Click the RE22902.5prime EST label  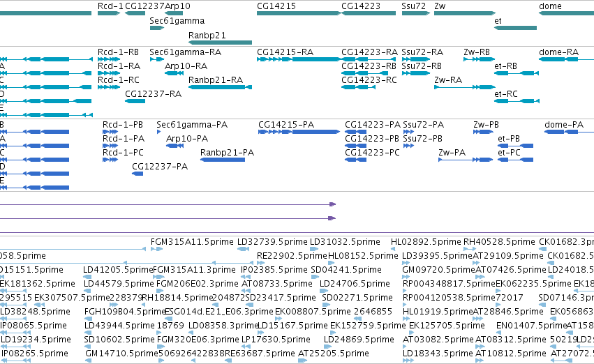click(x=292, y=256)
